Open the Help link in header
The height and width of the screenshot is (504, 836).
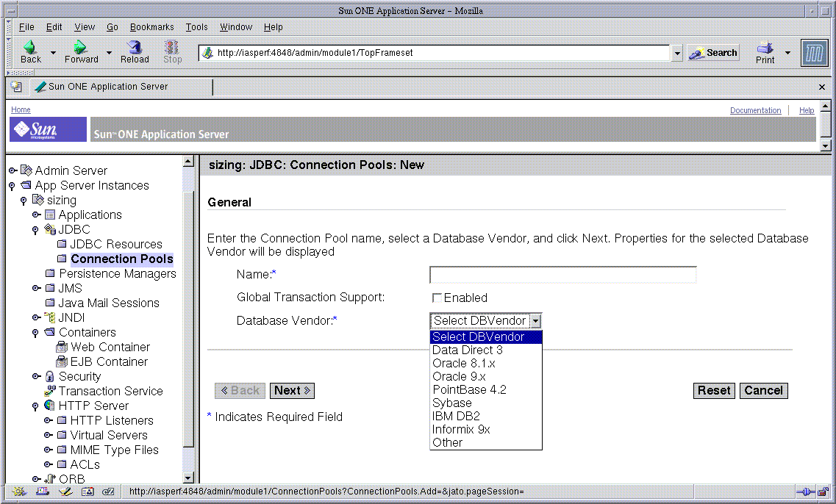[807, 110]
